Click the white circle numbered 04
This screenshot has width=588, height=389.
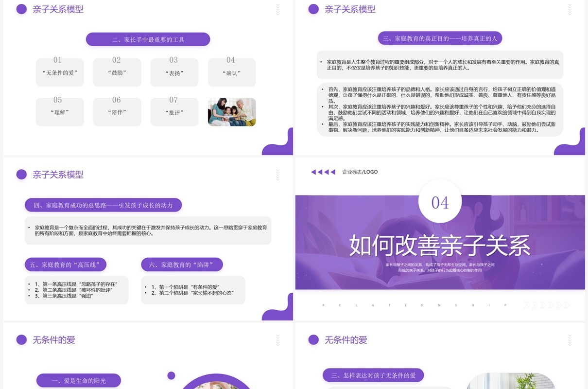click(x=440, y=202)
